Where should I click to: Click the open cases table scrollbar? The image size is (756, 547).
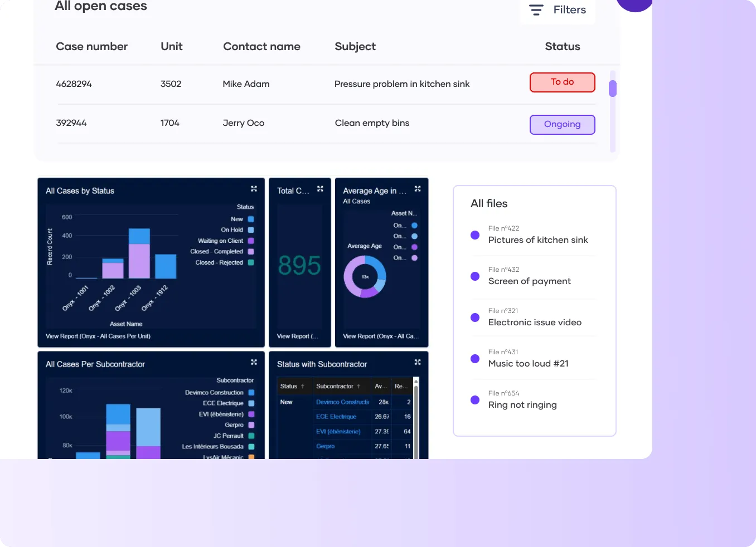(613, 87)
